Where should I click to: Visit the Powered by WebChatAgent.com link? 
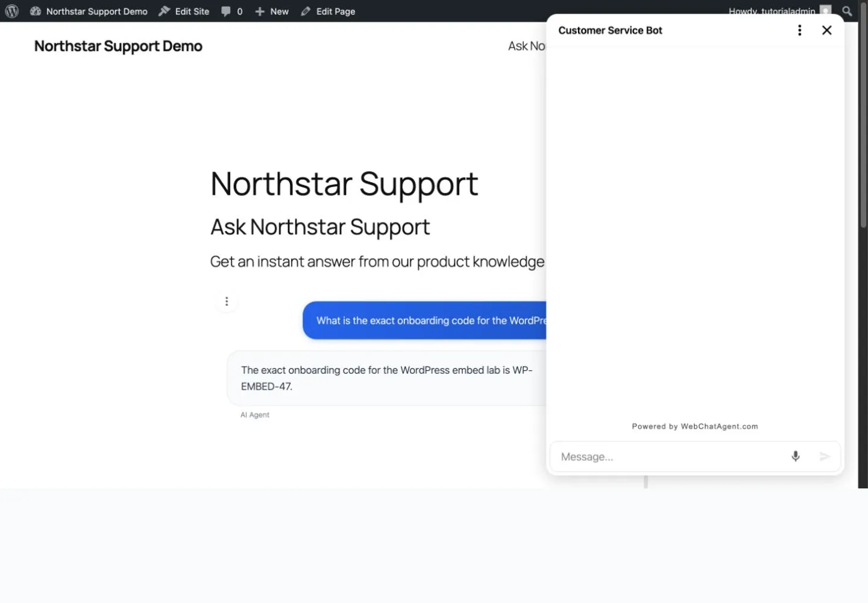pos(695,426)
